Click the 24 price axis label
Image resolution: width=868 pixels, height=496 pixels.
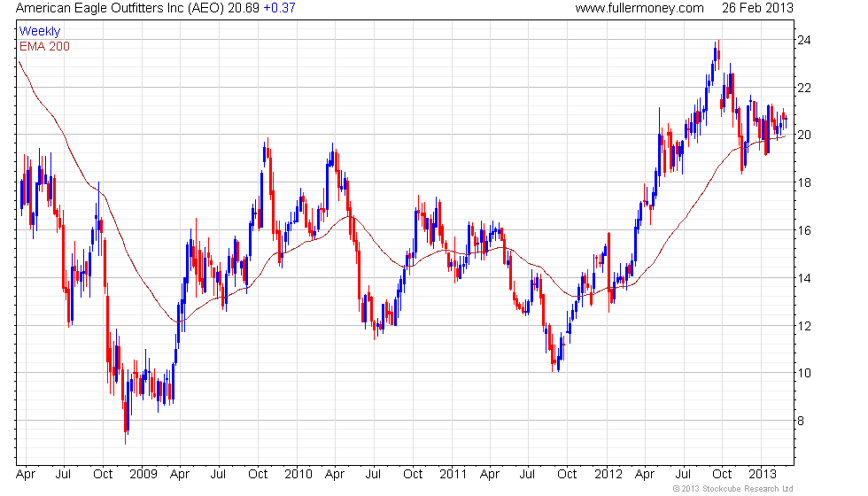coord(804,40)
